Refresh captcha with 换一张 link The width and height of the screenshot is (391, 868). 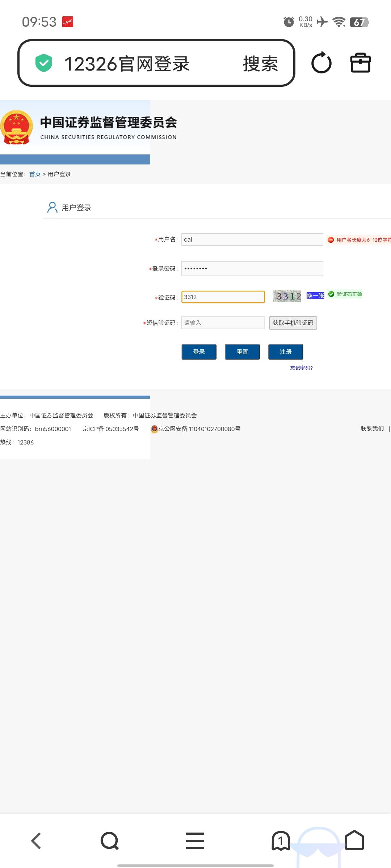point(315,296)
